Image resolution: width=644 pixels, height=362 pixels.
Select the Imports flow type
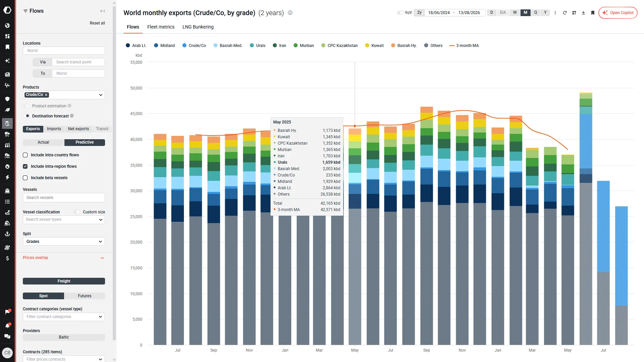pos(54,129)
